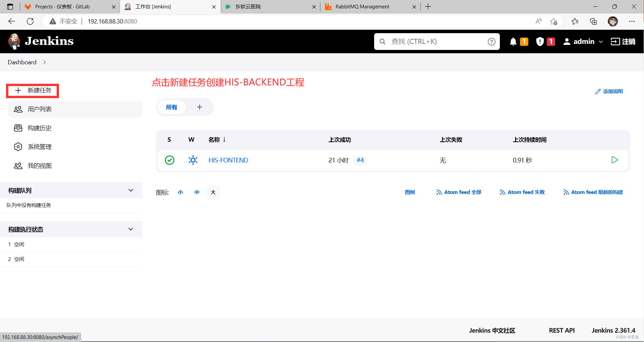Open build #4 link
The width and height of the screenshot is (644, 342).
360,160
